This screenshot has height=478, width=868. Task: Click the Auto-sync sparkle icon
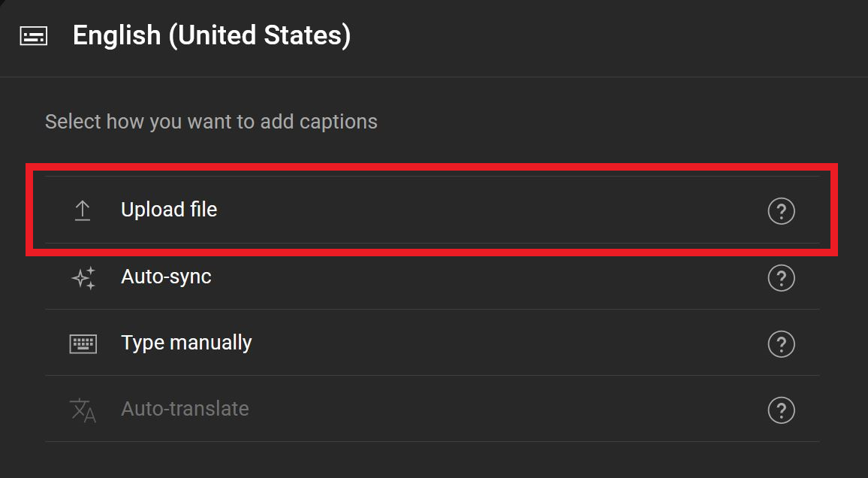(83, 277)
